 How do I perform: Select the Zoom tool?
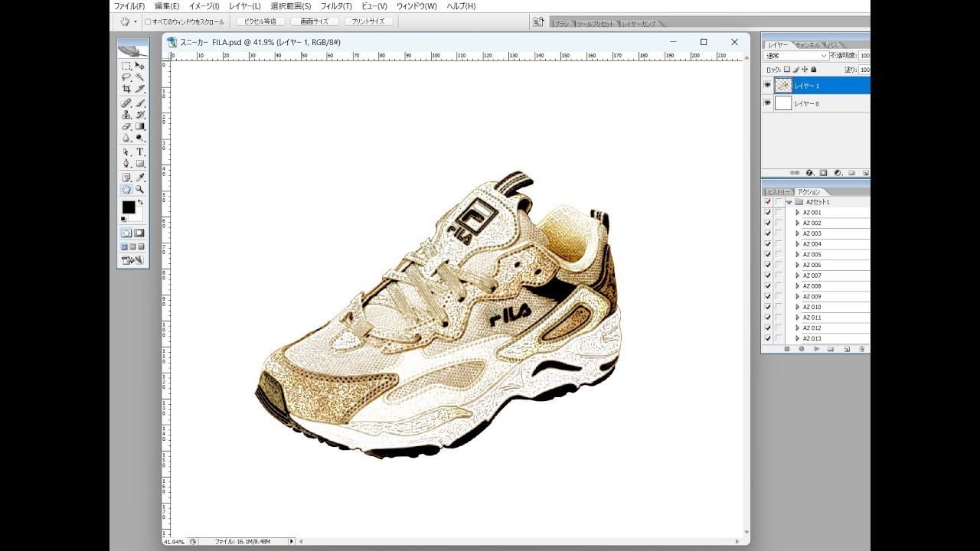tap(140, 189)
